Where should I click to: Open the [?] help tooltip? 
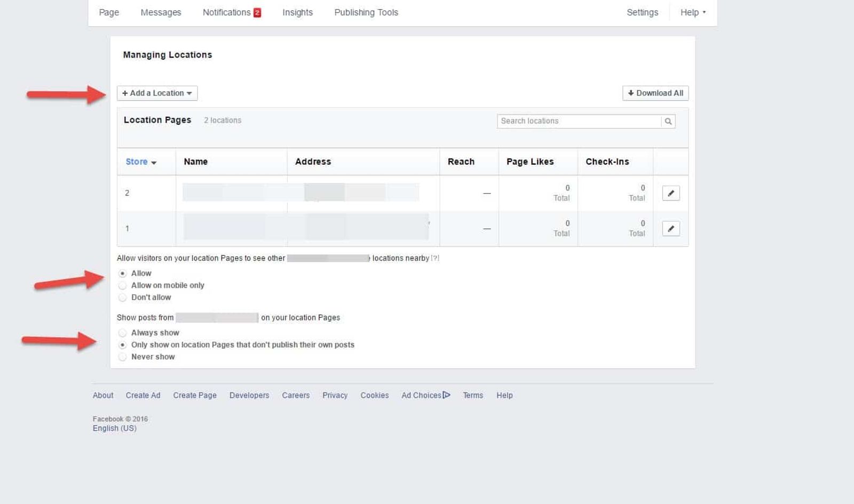[435, 258]
